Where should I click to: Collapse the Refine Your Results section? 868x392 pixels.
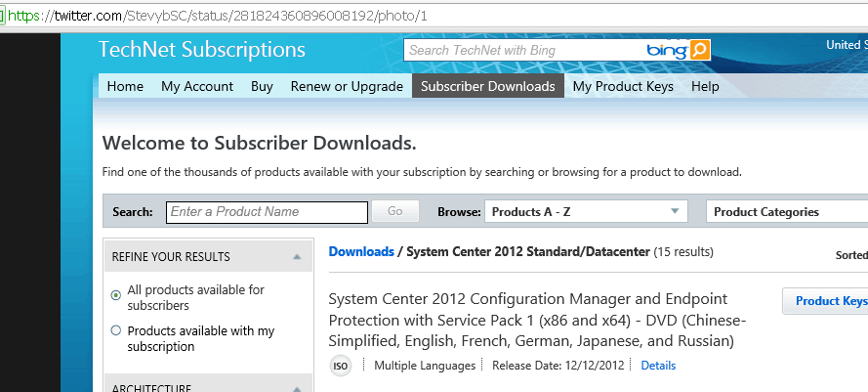point(297,257)
